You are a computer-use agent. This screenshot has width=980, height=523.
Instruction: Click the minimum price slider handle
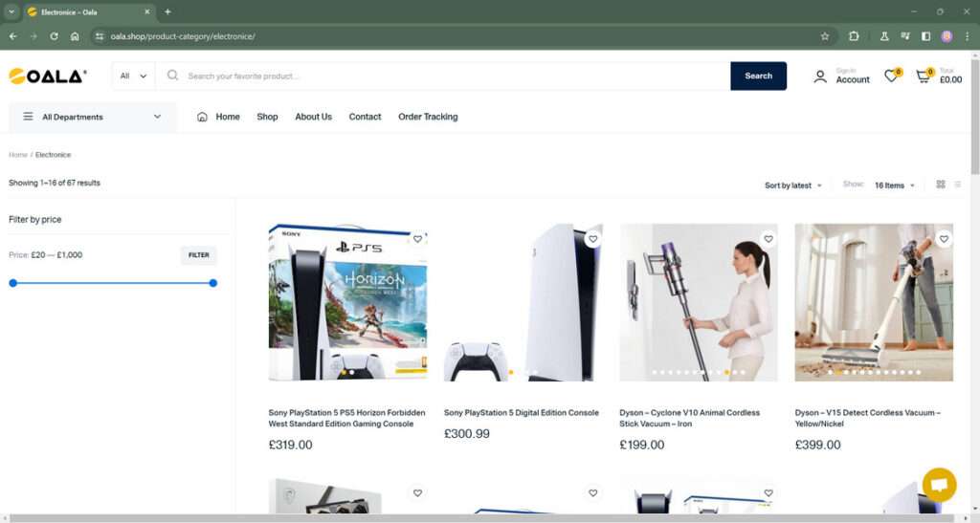(13, 283)
